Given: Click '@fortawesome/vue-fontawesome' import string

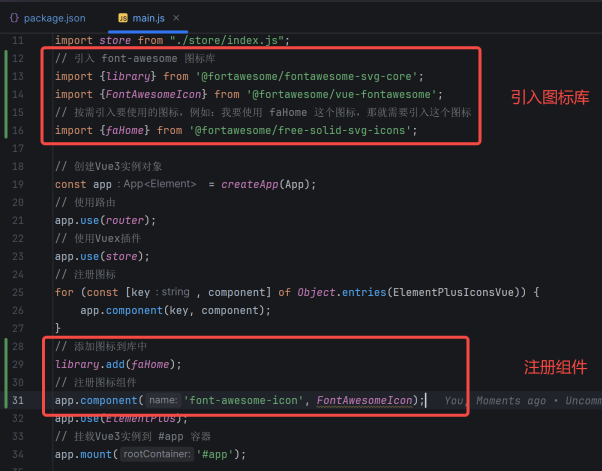Looking at the screenshot, I should [342, 94].
